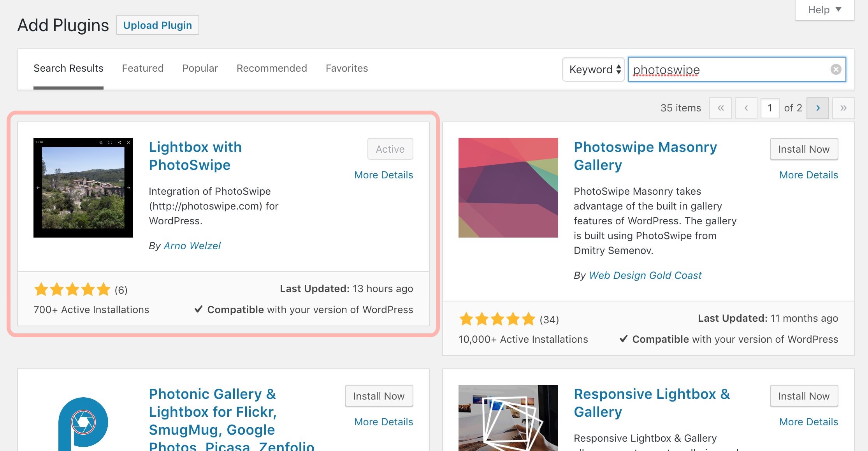Select the Search Results tab
Viewport: 868px width, 451px height.
pyautogui.click(x=69, y=68)
